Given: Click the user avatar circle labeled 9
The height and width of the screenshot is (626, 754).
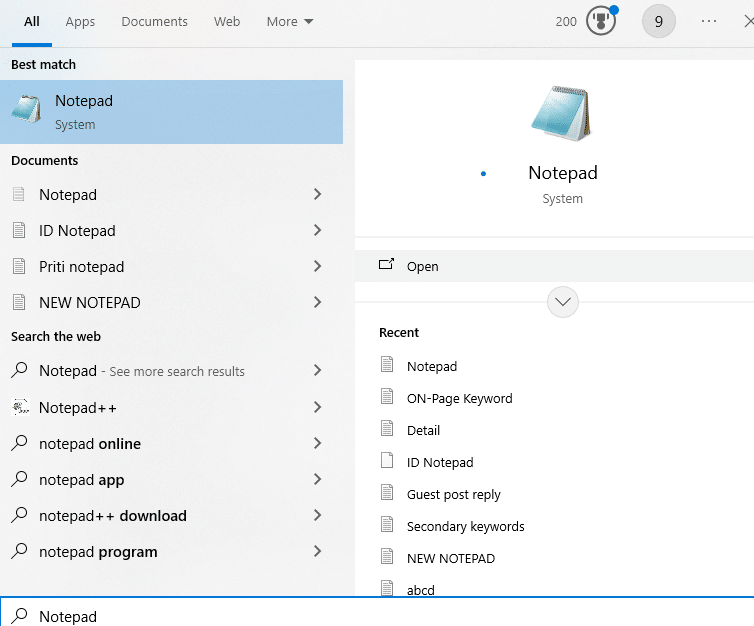Looking at the screenshot, I should [x=658, y=21].
